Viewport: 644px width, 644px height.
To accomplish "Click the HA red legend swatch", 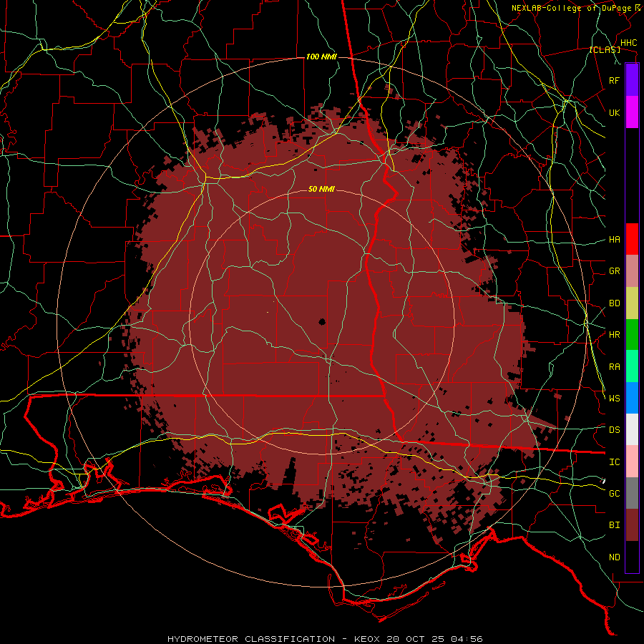I will (632, 239).
